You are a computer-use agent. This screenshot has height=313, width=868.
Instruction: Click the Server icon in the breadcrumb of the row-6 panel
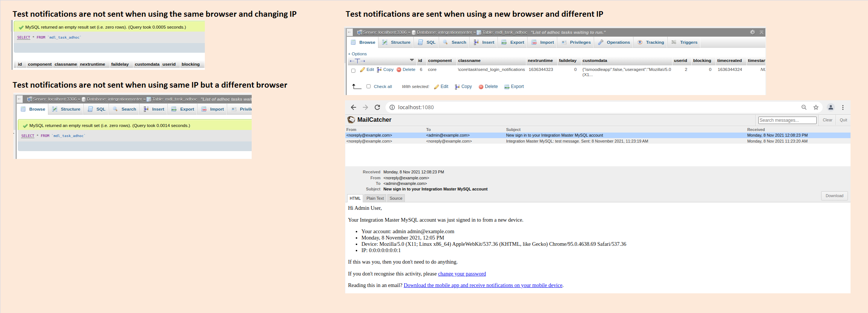(359, 32)
